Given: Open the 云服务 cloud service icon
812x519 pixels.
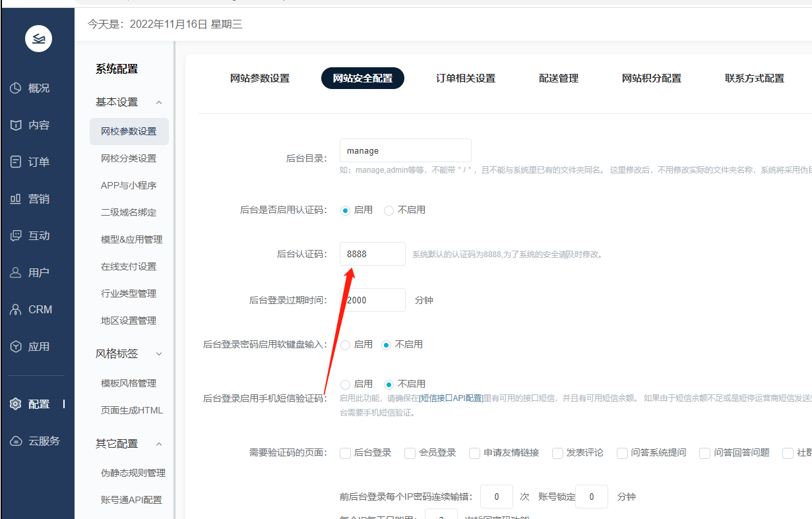Looking at the screenshot, I should pyautogui.click(x=16, y=441).
